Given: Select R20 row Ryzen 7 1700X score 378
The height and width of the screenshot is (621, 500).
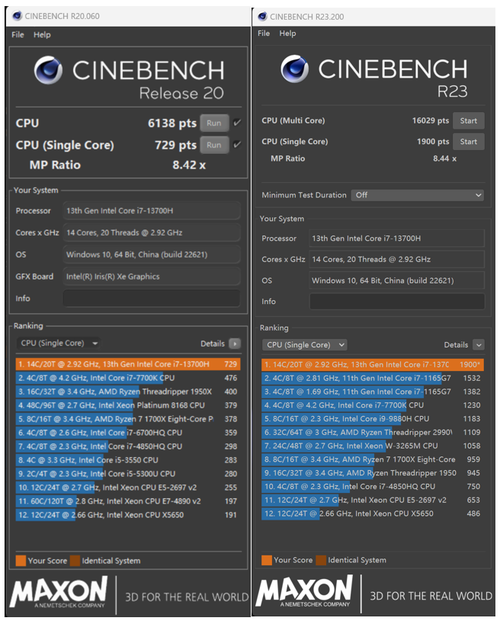Looking at the screenshot, I should (128, 419).
